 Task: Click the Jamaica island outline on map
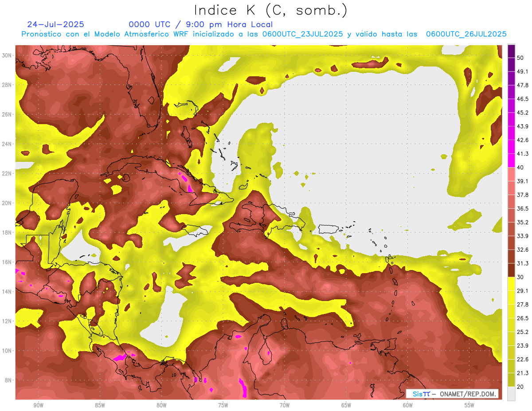(x=196, y=230)
